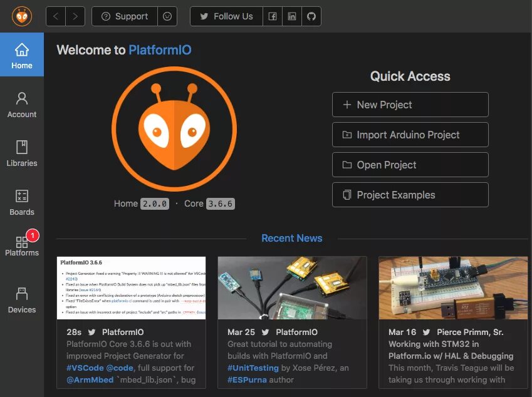Click the @code mention link
The width and height of the screenshot is (532, 397).
click(x=120, y=368)
